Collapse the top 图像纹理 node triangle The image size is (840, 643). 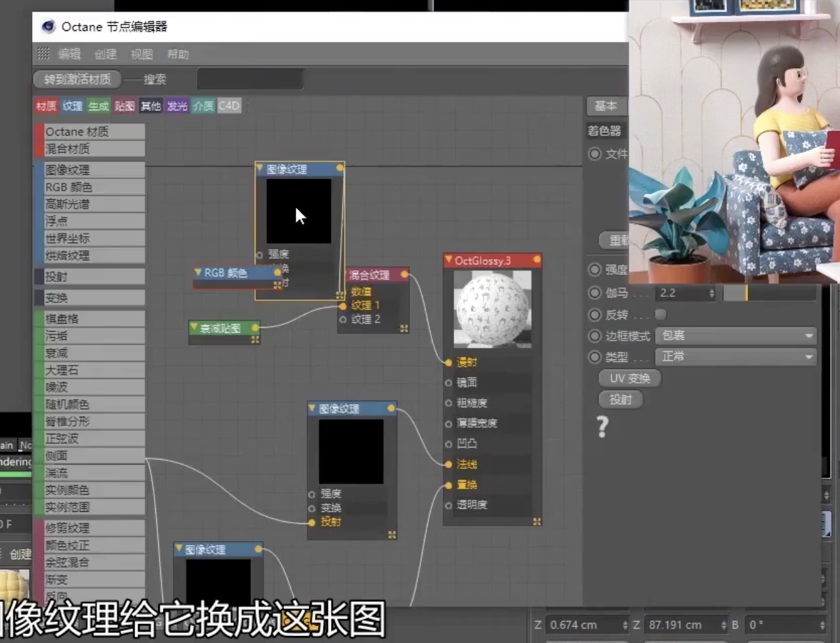point(259,168)
